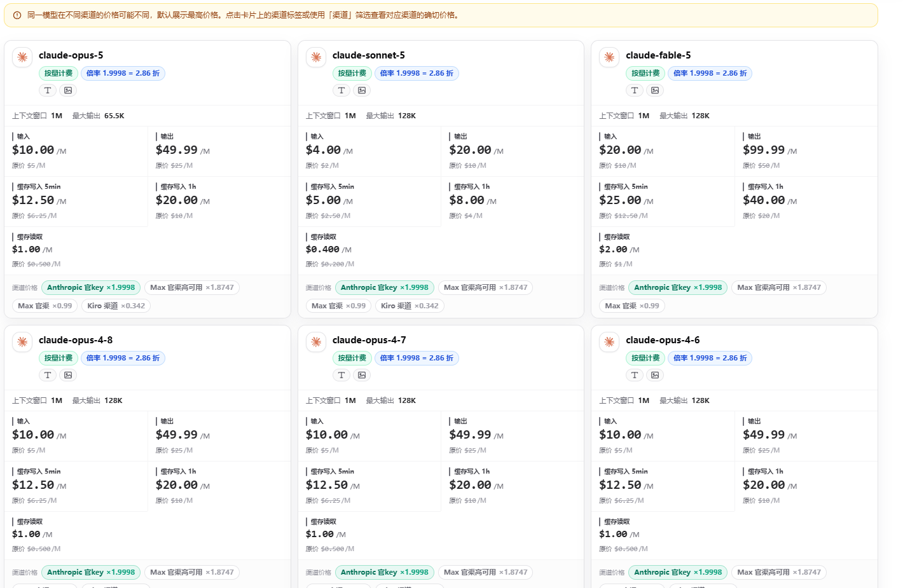Click the $8.00 cache write 1h price
The height and width of the screenshot is (588, 903).
point(467,200)
